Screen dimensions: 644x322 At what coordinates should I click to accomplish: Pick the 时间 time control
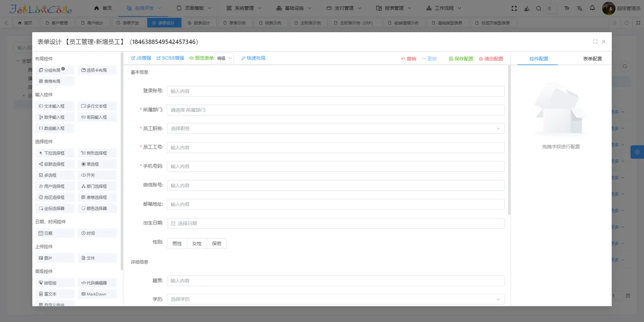(97, 233)
